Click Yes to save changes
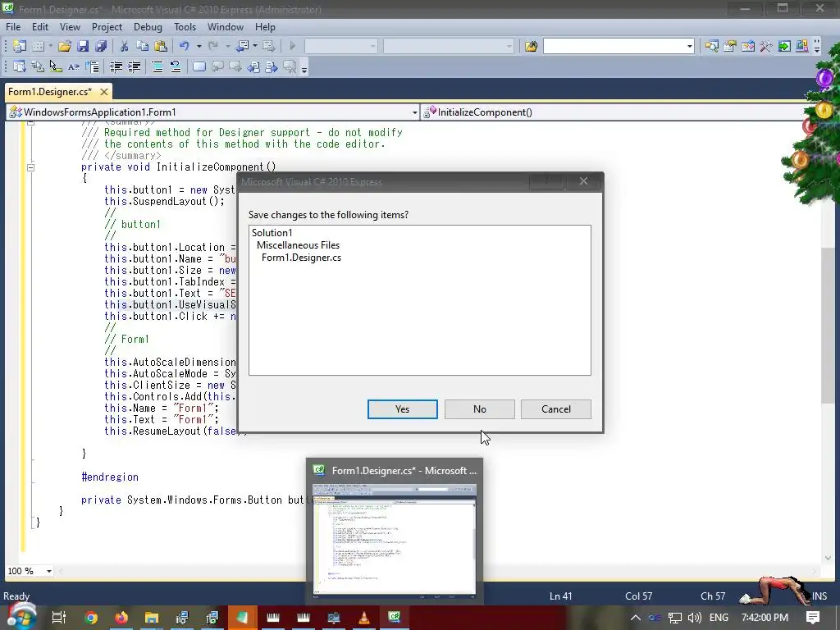The width and height of the screenshot is (840, 630). point(402,409)
